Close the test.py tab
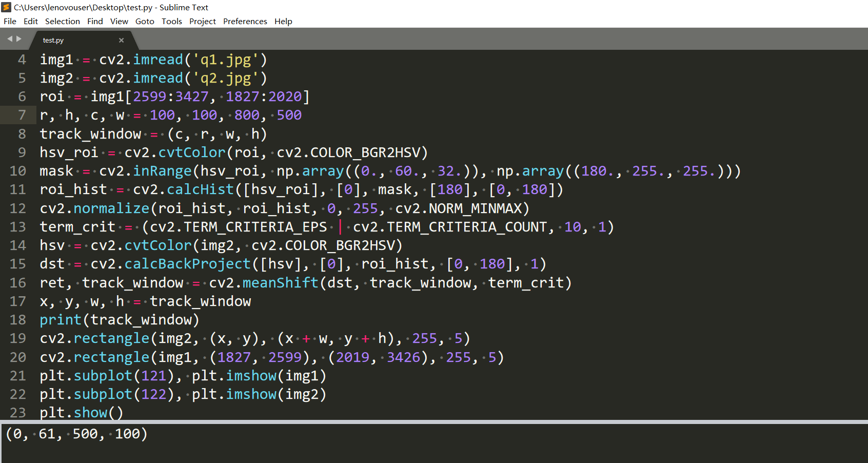Screen dimensions: 868x463 click(x=121, y=40)
